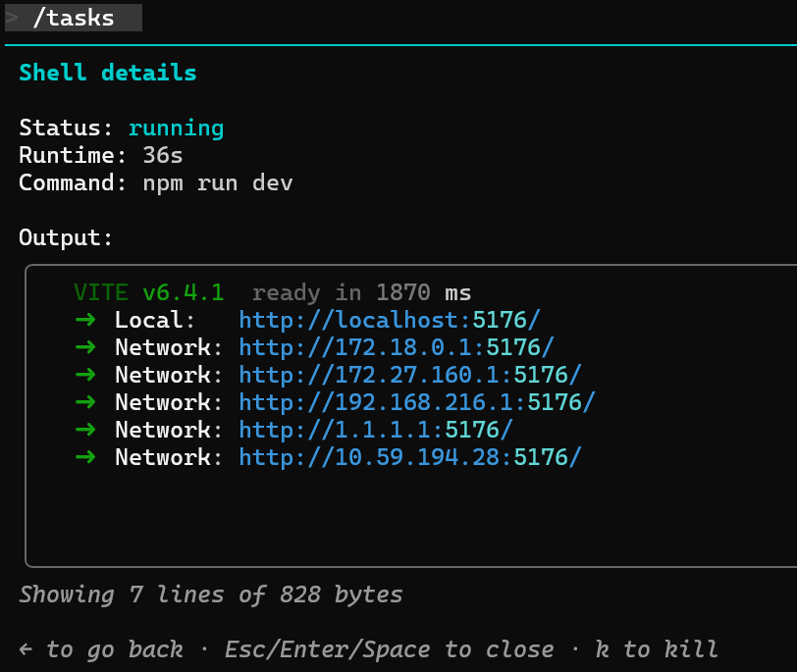This screenshot has height=672, width=797.
Task: Click the Shell details heading
Action: tap(108, 73)
